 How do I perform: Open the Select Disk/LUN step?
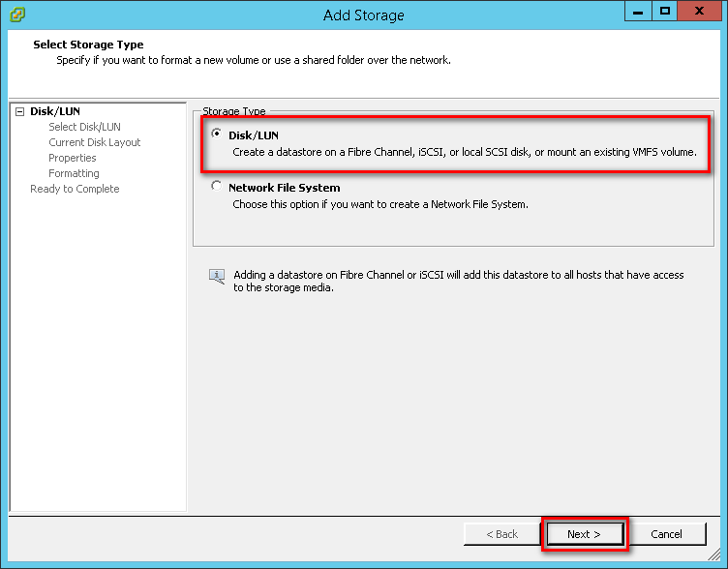pyautogui.click(x=84, y=127)
